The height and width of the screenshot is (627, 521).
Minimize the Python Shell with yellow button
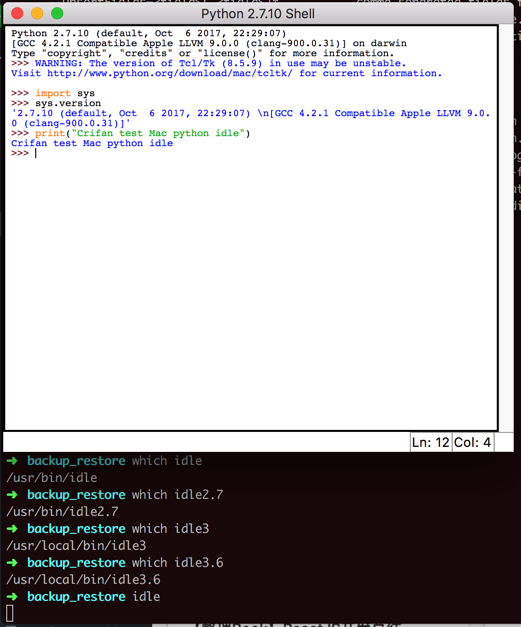tap(37, 13)
